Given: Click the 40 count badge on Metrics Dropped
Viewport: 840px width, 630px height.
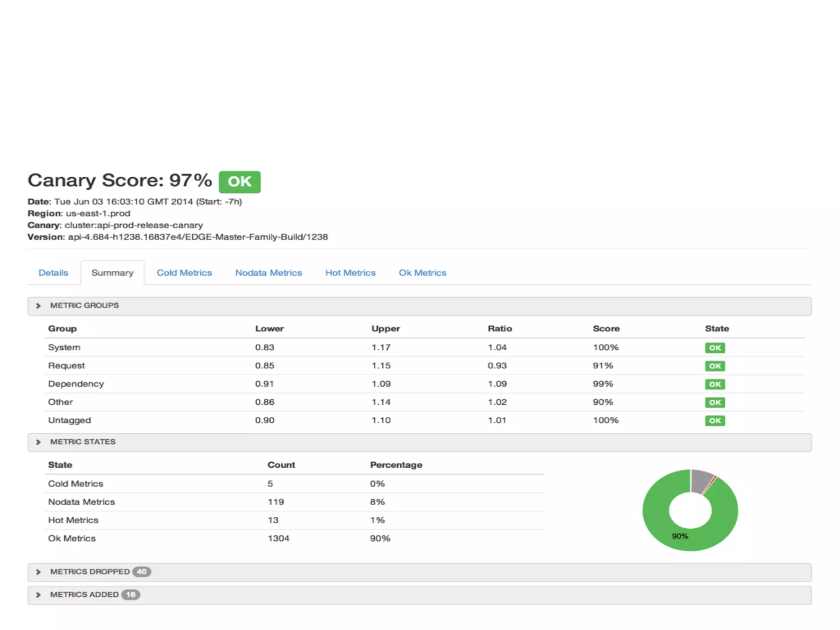Looking at the screenshot, I should coord(142,572).
